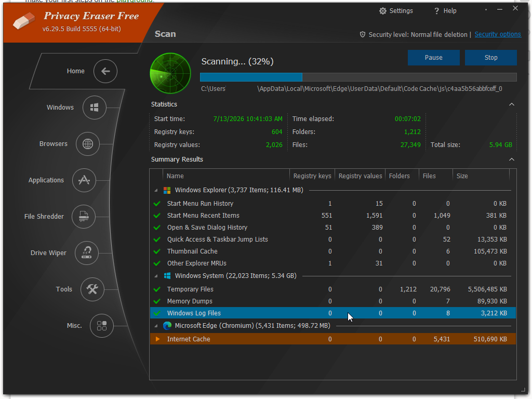
Task: Open the Windows section icon
Action: point(95,108)
